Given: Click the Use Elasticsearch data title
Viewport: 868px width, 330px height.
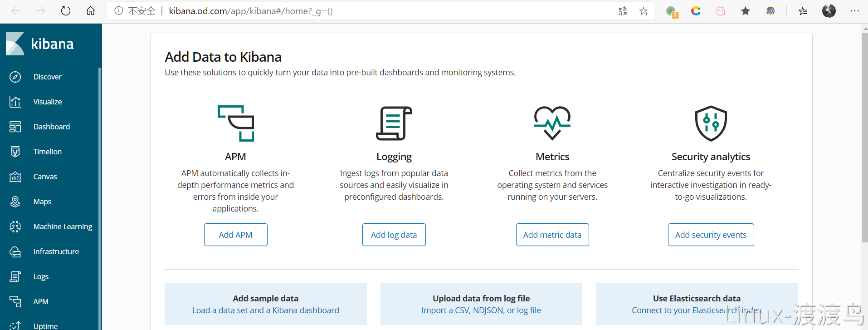Looking at the screenshot, I should point(697,298).
